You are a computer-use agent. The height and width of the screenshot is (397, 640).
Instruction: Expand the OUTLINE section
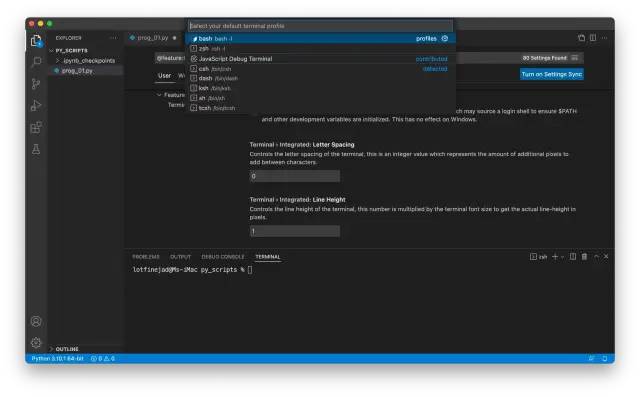click(67, 349)
